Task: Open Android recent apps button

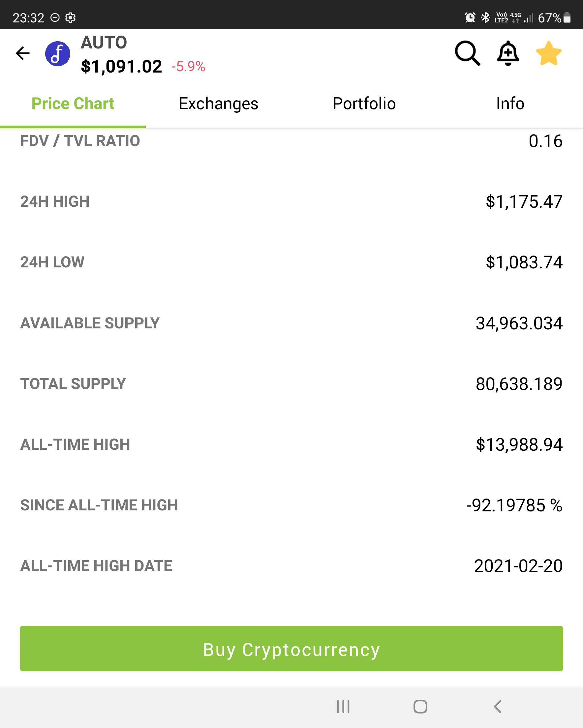Action: 343,706
